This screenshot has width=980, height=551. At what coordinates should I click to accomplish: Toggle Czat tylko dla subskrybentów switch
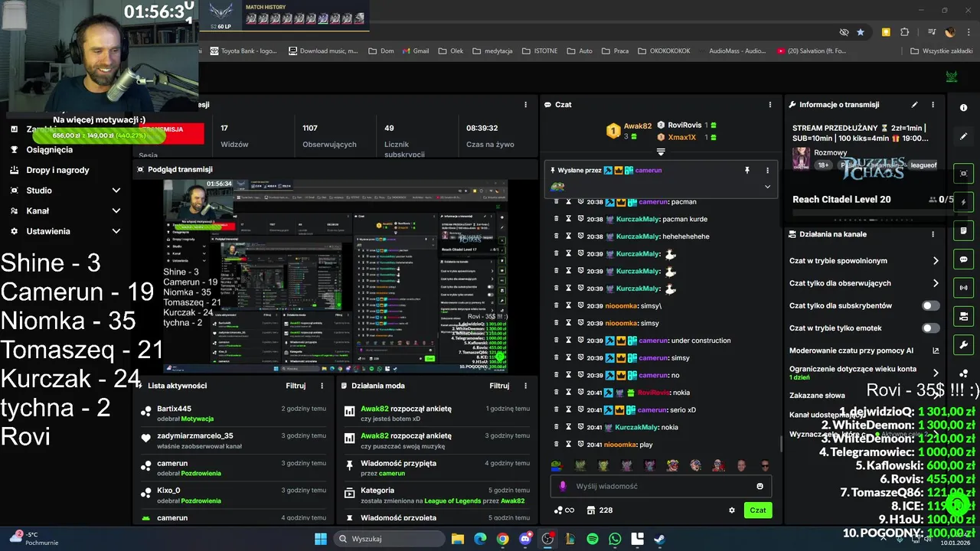(x=930, y=306)
